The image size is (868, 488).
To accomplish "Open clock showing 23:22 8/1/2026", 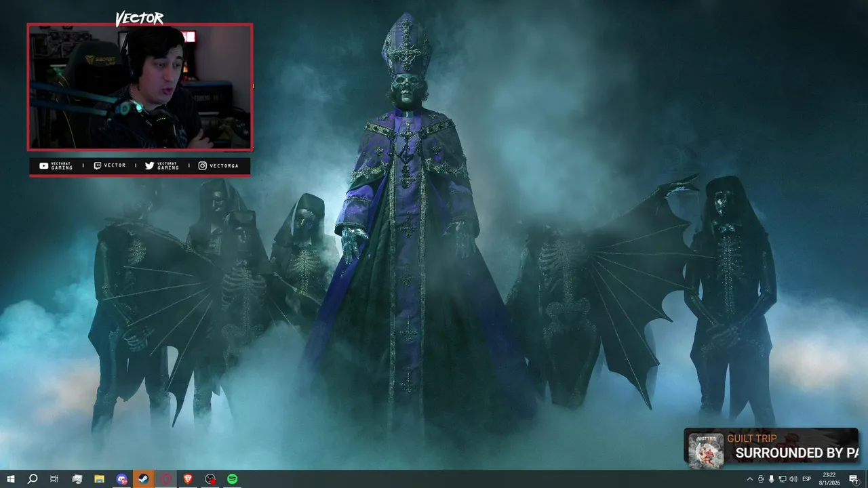I will pyautogui.click(x=829, y=479).
